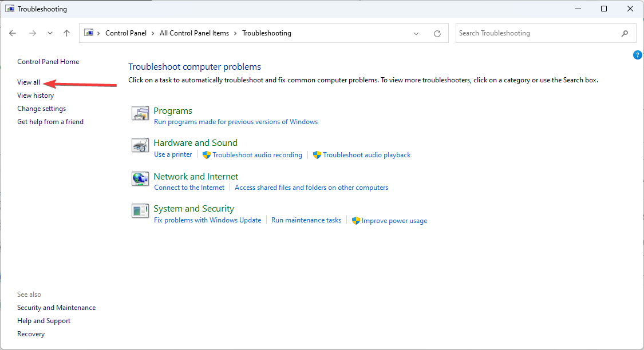644x350 pixels.
Task: Open the Hardware and Sound heading
Action: (x=196, y=143)
